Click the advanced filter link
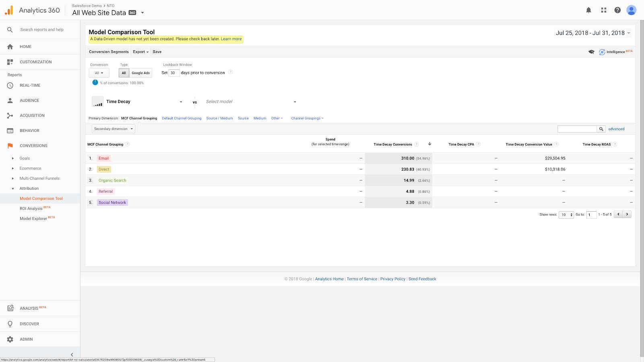644x362 pixels. coord(616,129)
